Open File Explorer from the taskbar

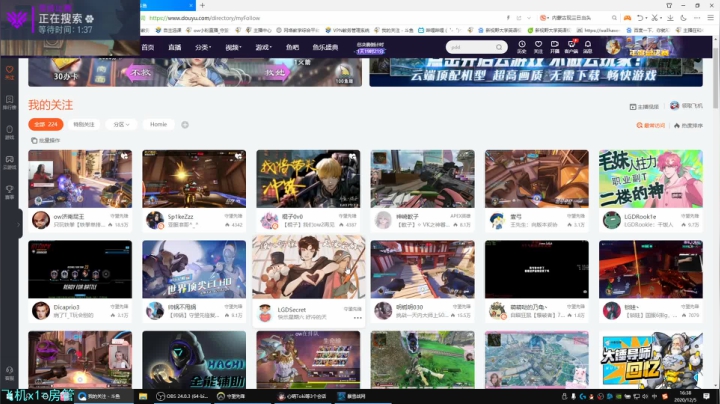143,396
